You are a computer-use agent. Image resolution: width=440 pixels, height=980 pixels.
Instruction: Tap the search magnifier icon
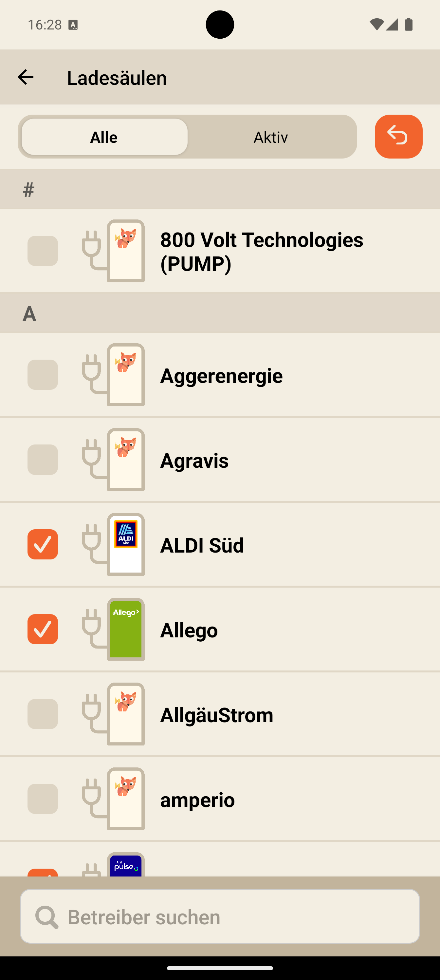46,917
